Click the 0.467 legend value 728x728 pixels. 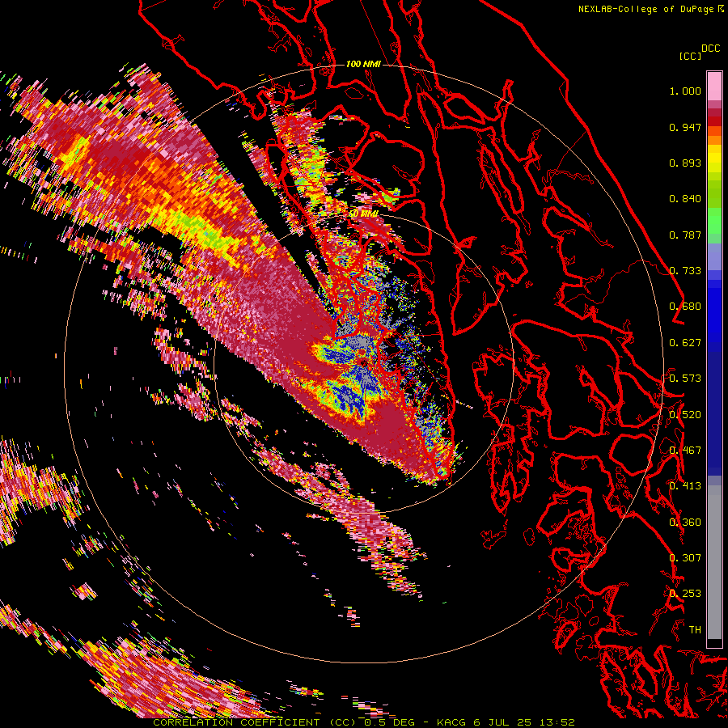point(685,451)
